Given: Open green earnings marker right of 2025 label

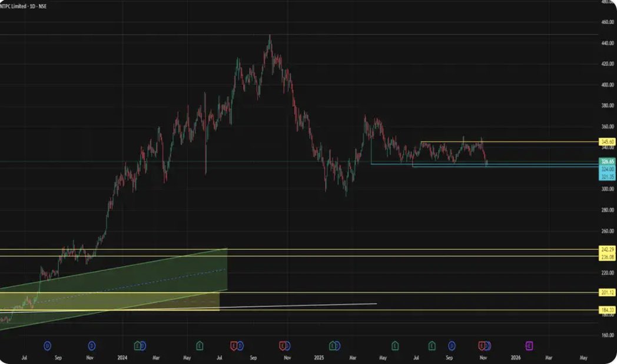Looking at the screenshot, I should 333,346.
